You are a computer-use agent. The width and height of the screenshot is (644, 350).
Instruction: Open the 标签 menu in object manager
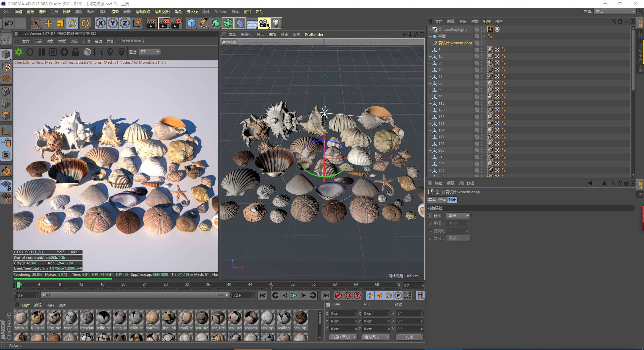tap(487, 21)
